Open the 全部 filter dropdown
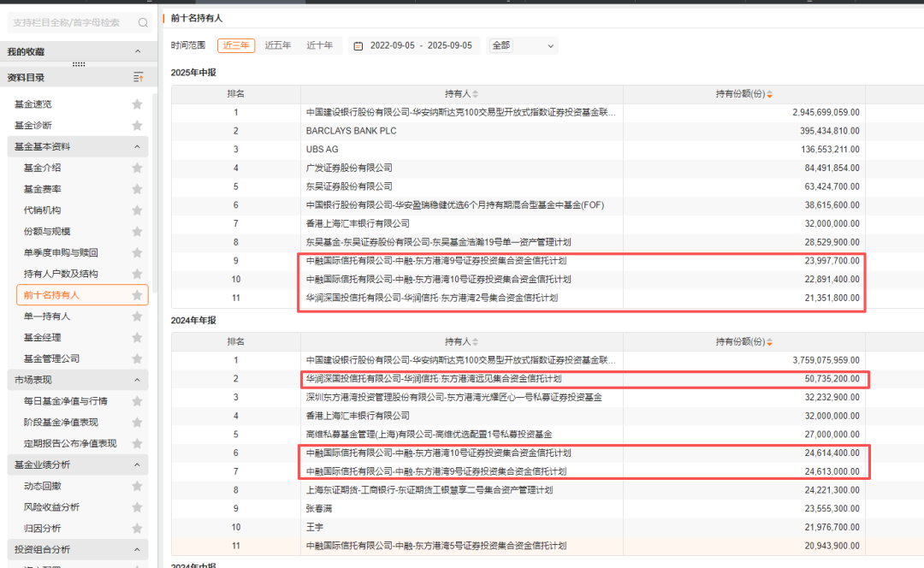The image size is (924, 568). point(522,45)
